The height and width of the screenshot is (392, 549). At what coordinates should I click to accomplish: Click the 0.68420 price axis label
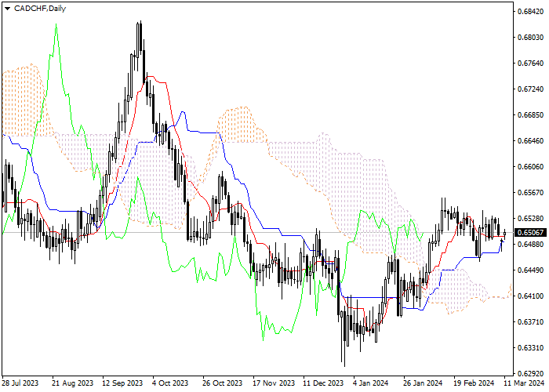coord(530,12)
